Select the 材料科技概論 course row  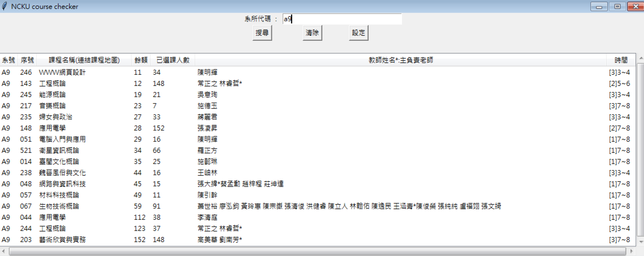pos(318,195)
